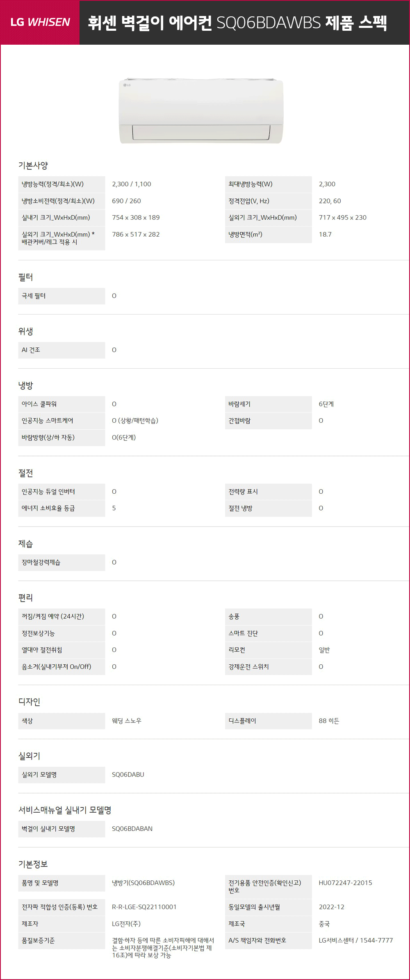This screenshot has height=980, width=410.
Task: Select the 극세 필터 row label
Action: 61,296
